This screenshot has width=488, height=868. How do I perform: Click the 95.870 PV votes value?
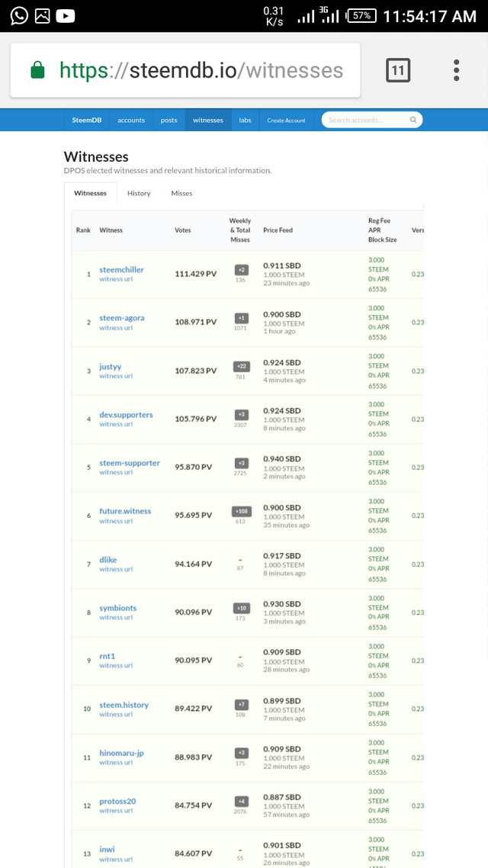pos(194,467)
